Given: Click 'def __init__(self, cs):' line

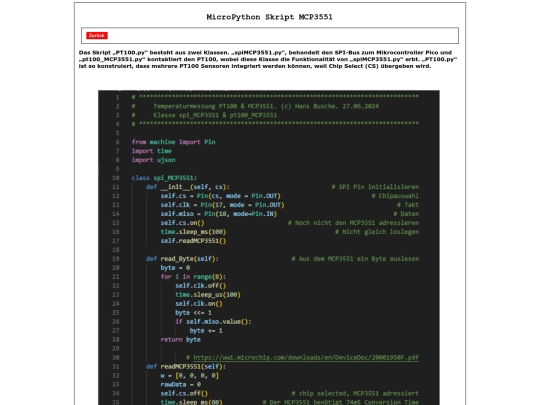Looking at the screenshot, I should pyautogui.click(x=188, y=187).
